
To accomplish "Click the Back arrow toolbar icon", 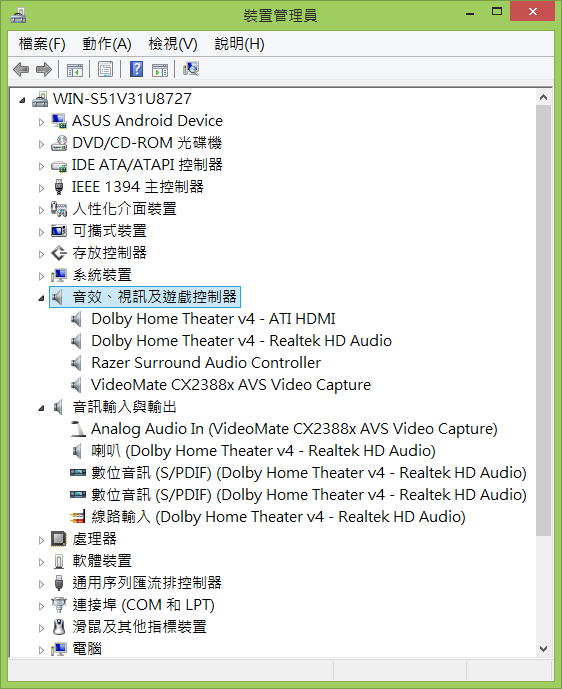I will (21, 69).
